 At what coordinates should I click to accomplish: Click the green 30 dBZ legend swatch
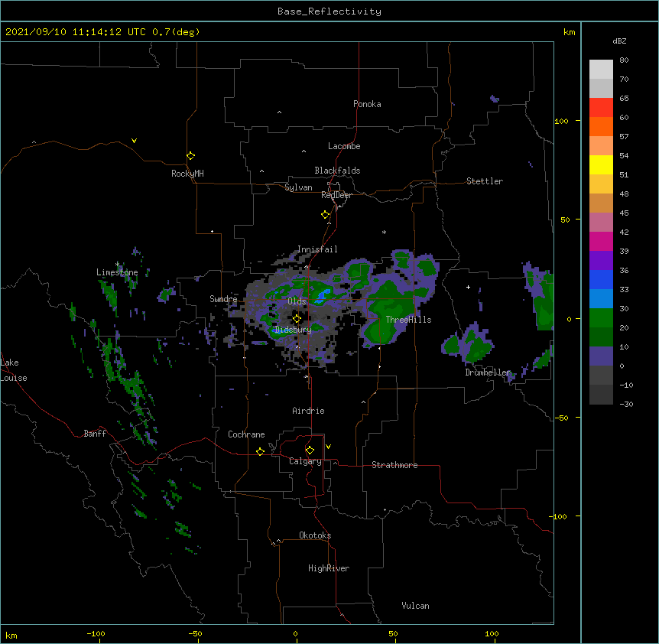[601, 318]
